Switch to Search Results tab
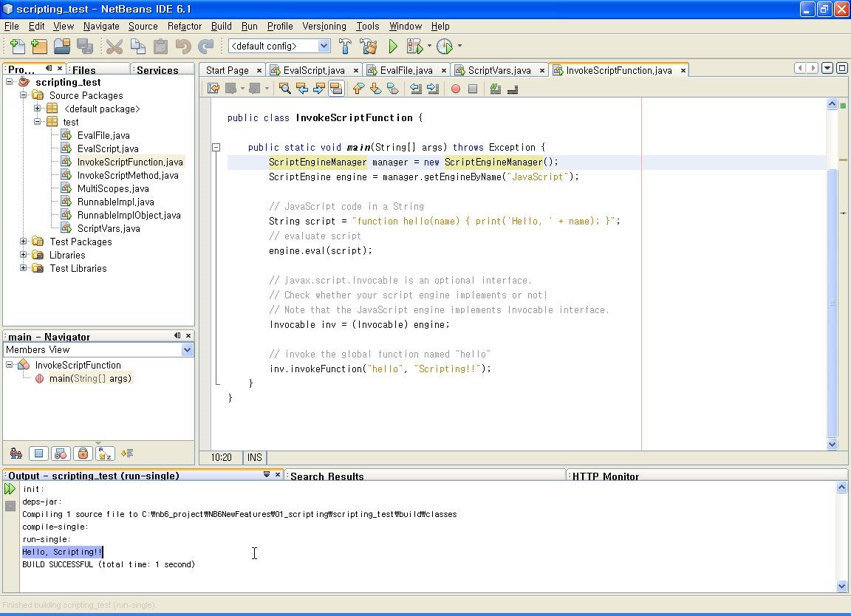The image size is (851, 616). [327, 476]
